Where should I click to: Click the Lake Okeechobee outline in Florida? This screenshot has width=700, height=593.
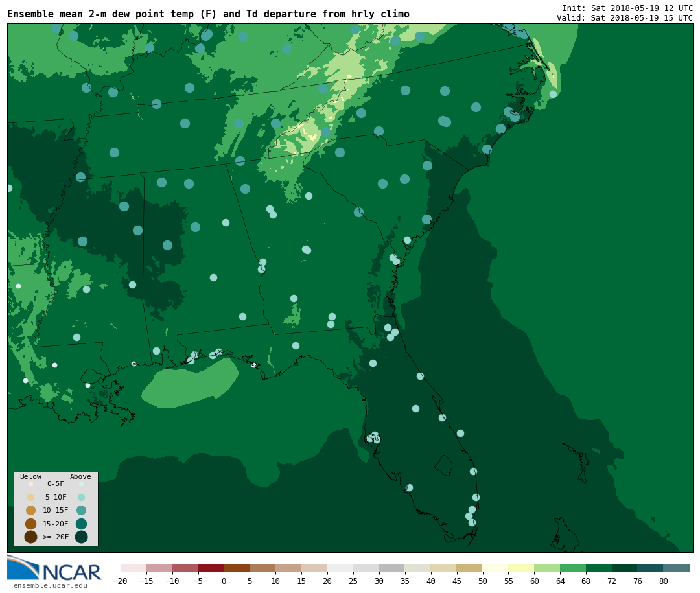point(444,466)
